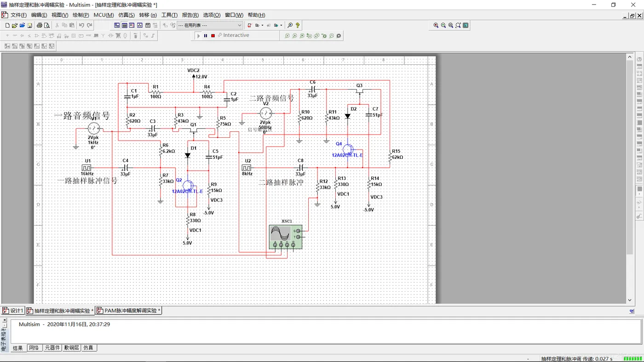Pause the simulation
The width and height of the screenshot is (644, 362).
tap(206, 35)
